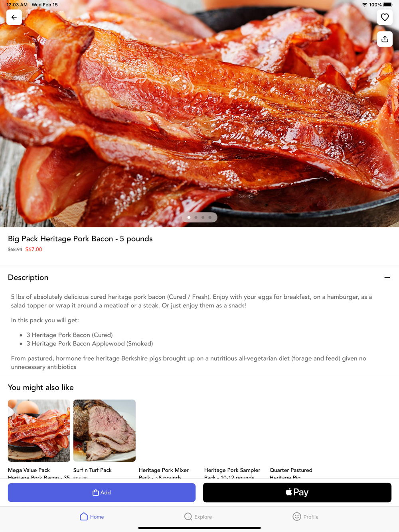
Task: Go to the Profile tab
Action: [x=305, y=516]
